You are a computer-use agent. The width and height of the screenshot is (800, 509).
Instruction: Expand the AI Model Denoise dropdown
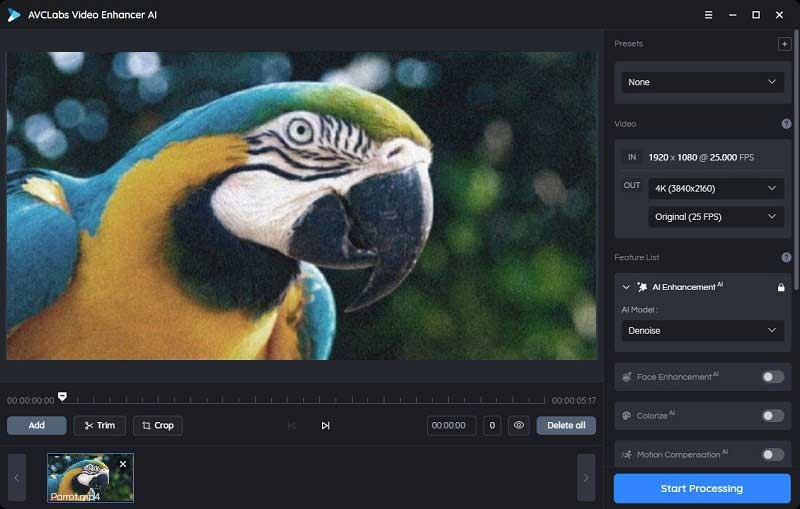702,330
